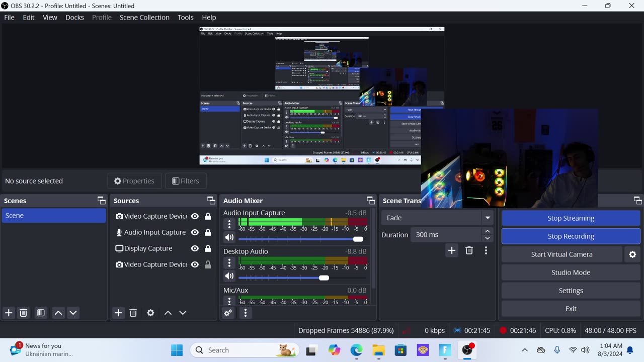Open the Windows Start menu
Image resolution: width=644 pixels, height=362 pixels.
point(177,350)
